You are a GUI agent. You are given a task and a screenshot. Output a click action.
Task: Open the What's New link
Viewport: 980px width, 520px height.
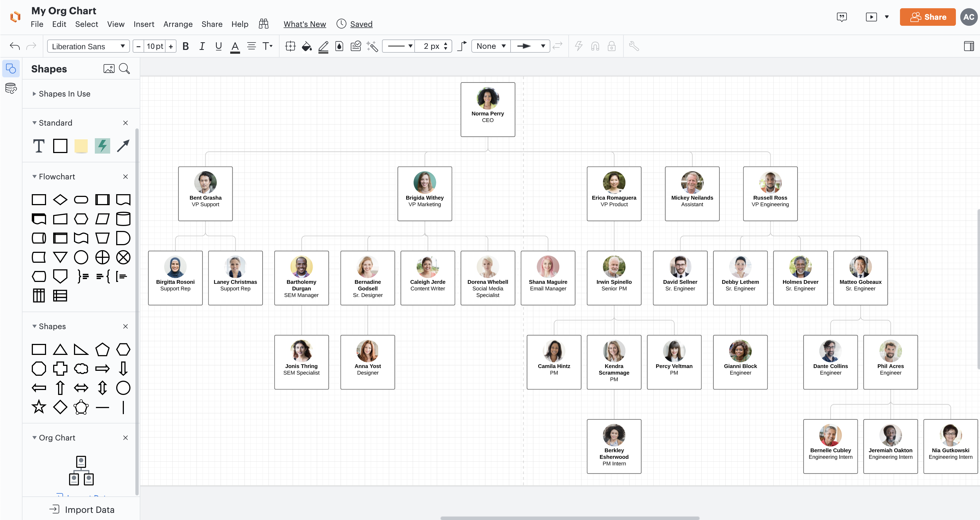pos(304,24)
